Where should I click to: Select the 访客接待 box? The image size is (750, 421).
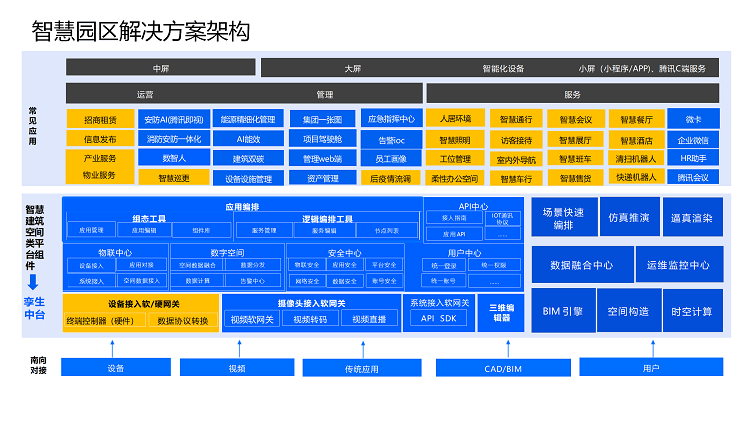tap(516, 140)
